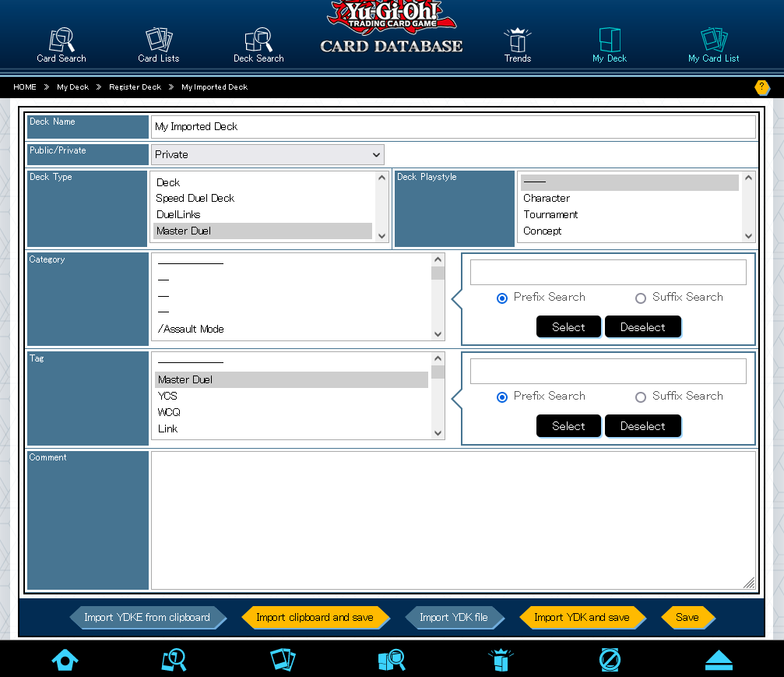Go to My Deck breadcrumb

coord(72,87)
